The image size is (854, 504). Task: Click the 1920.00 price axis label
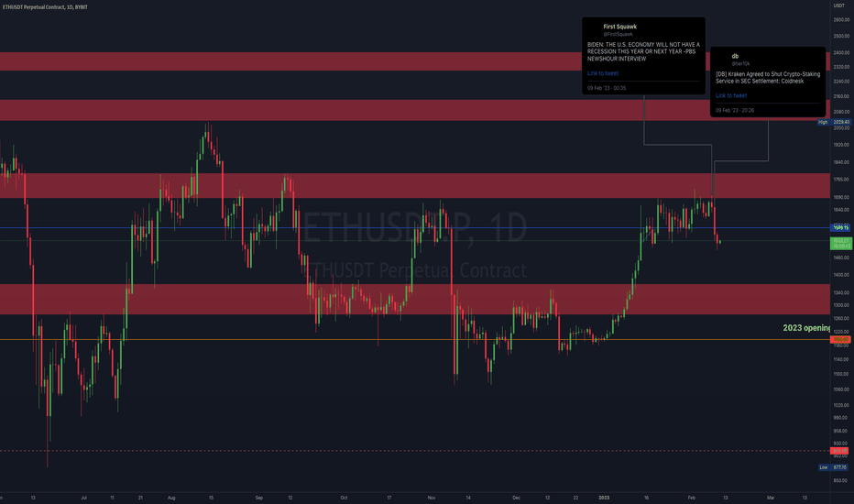point(841,145)
